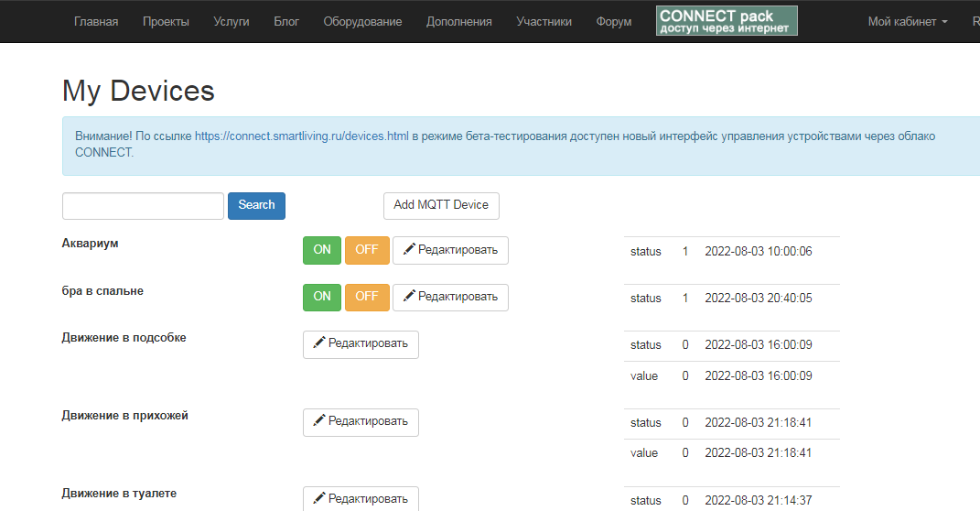Viewport: 980px width, 511px height.
Task: Open the Оборудование section
Action: pos(362,22)
